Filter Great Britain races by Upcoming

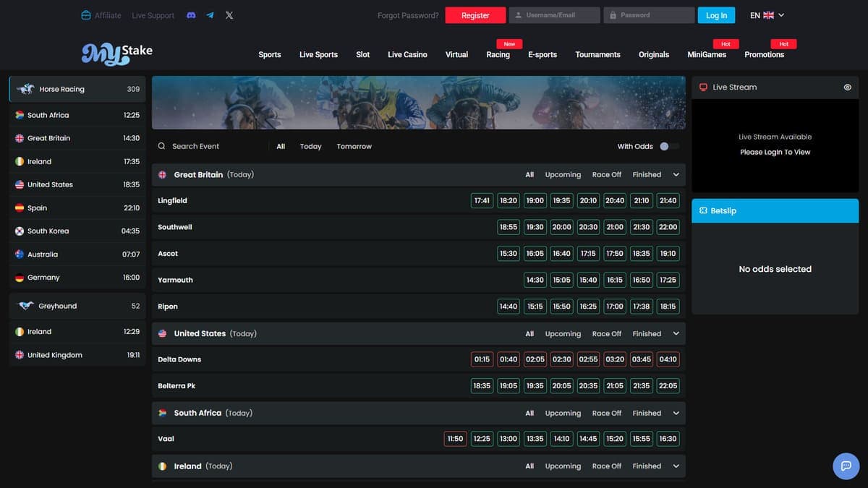point(563,175)
